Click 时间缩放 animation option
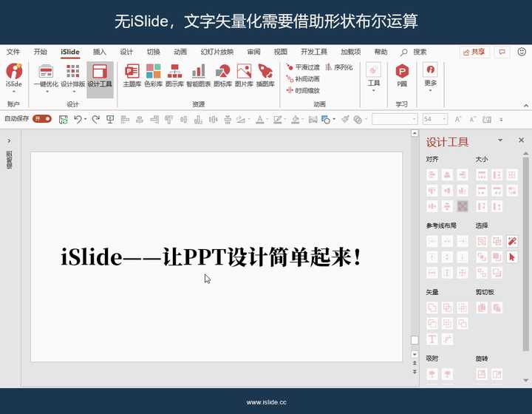532x414 pixels. (x=303, y=90)
